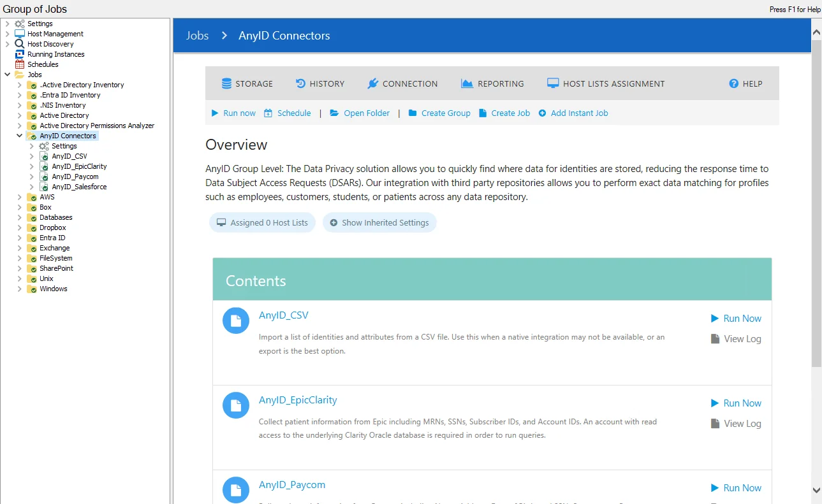The height and width of the screenshot is (504, 822).
Task: Select Entra ID in the jobs tree
Action: [x=52, y=238]
